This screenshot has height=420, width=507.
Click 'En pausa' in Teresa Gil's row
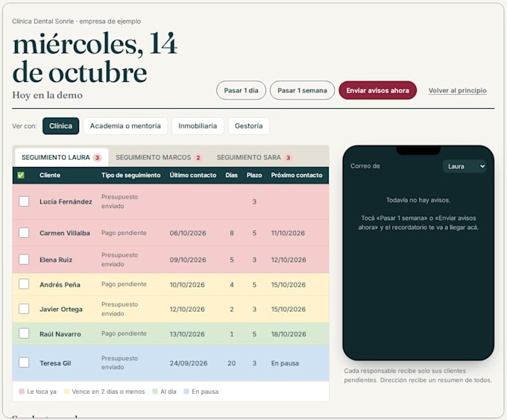coord(285,363)
